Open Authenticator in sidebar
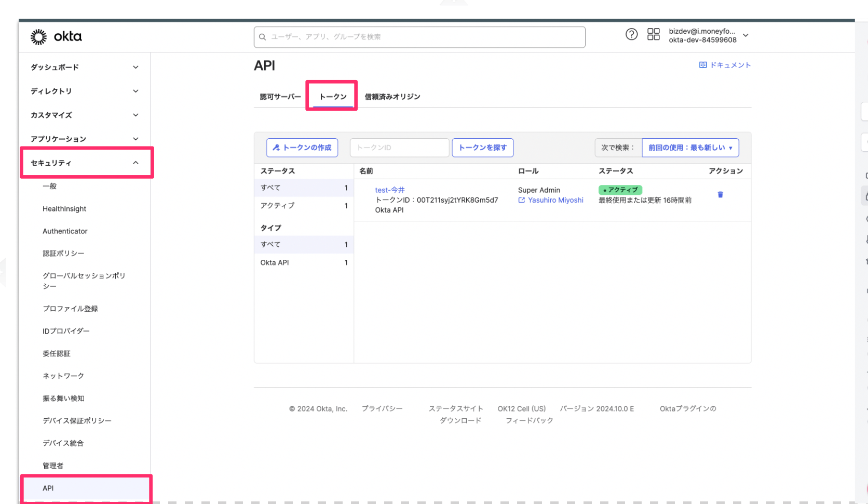 (x=65, y=231)
